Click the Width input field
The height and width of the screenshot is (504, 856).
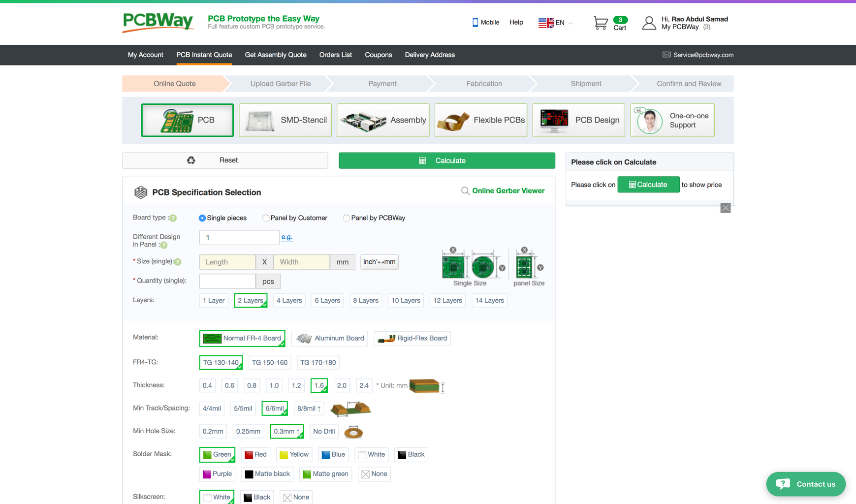click(302, 262)
